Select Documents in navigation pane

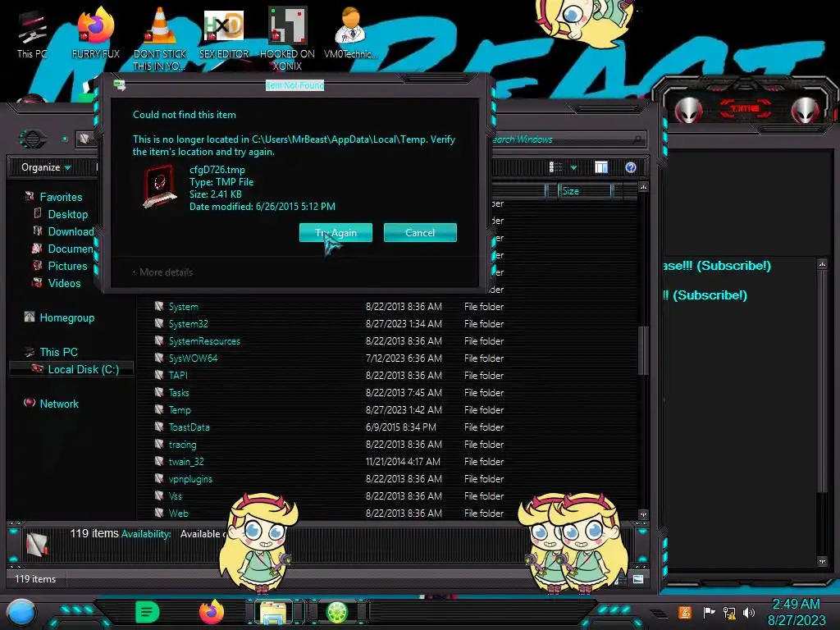pos(71,249)
